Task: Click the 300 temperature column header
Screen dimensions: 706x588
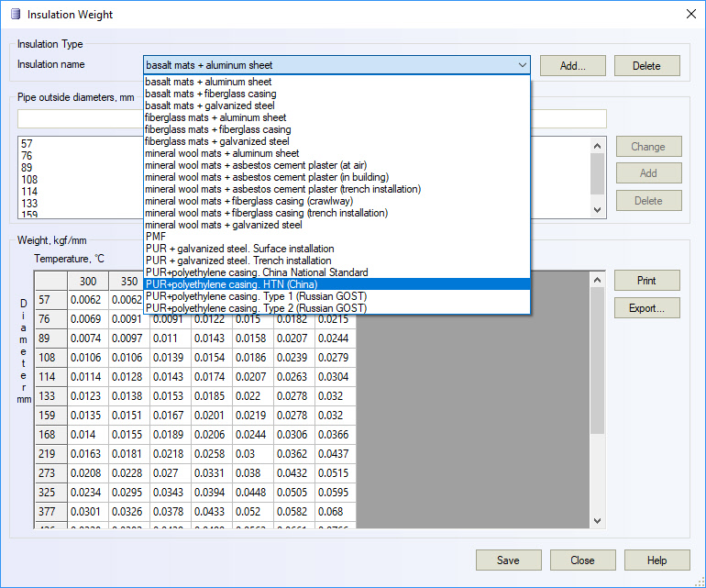Action: 88,282
